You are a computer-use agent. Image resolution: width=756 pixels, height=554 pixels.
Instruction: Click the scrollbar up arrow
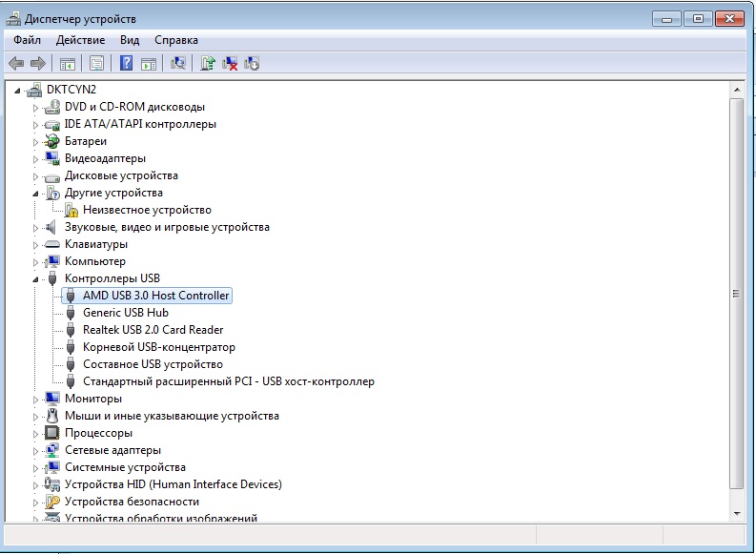[736, 90]
